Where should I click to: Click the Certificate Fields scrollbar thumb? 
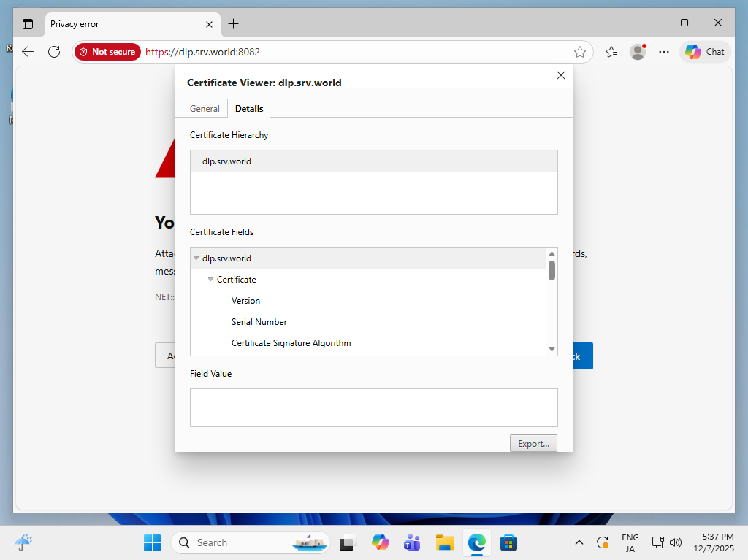pos(552,270)
